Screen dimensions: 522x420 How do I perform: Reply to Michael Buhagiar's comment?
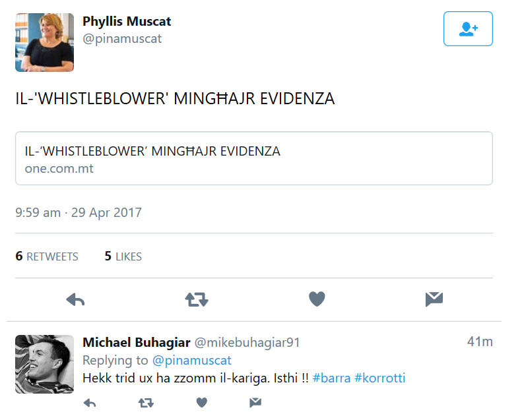pos(90,403)
